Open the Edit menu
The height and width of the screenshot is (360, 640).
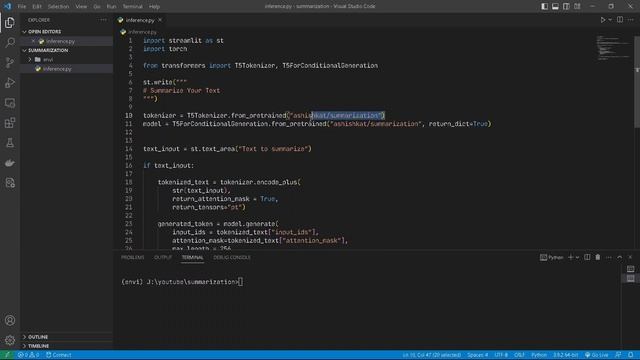[37, 7]
